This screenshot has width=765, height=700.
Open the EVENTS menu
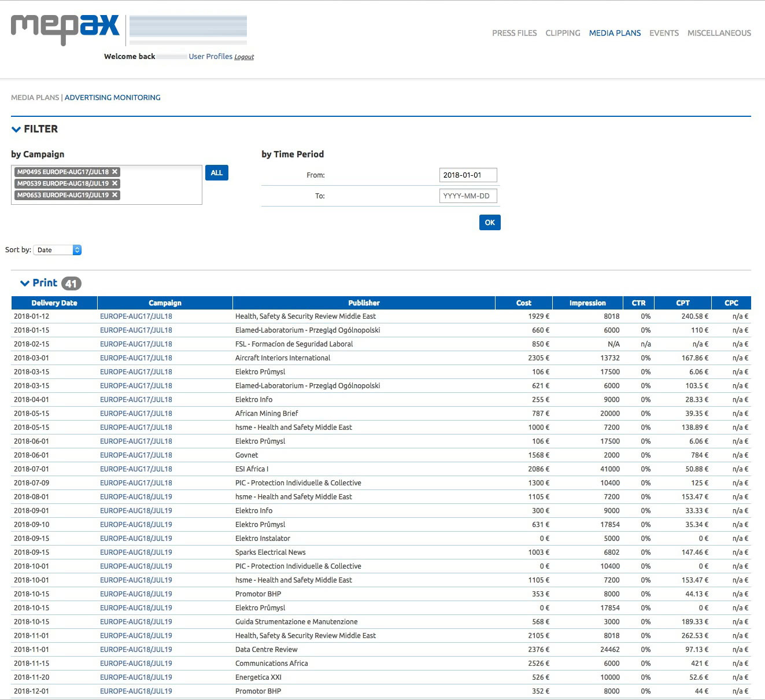click(664, 33)
